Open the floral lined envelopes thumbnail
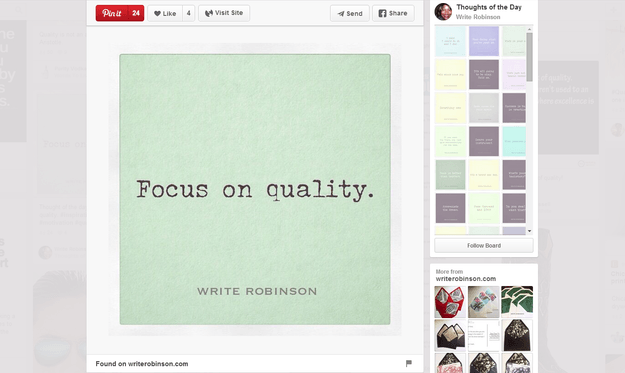Screen dimensions: 625x373 point(483,302)
